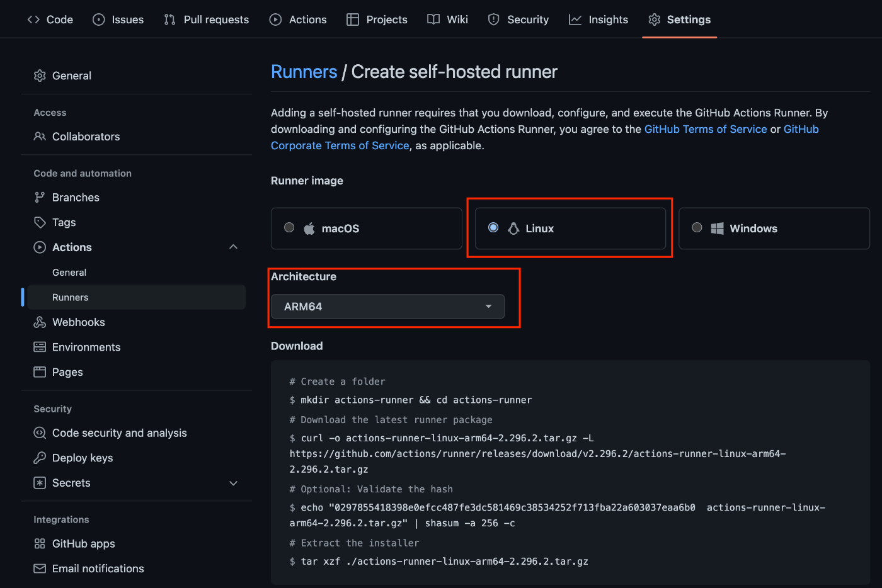Click the Windows logo icon
The width and height of the screenshot is (882, 588).
[717, 229]
